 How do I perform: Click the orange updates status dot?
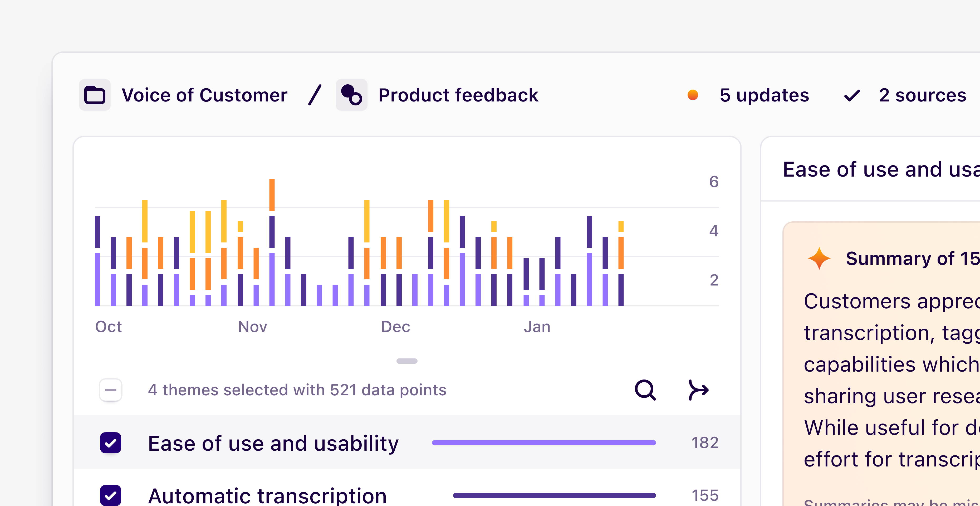(693, 95)
